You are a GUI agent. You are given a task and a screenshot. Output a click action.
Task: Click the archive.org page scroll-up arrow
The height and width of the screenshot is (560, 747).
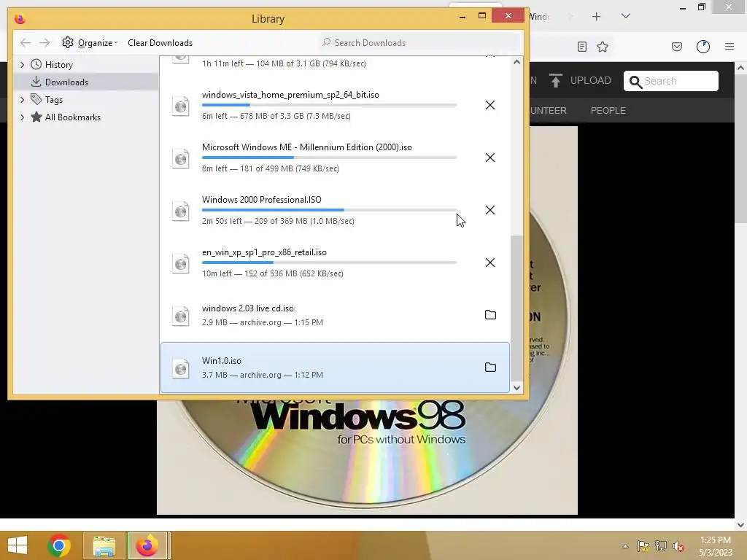[741, 68]
